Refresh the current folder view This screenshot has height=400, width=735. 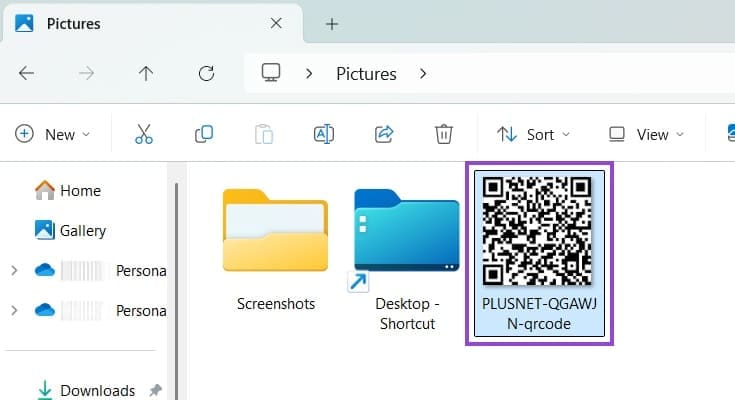207,73
